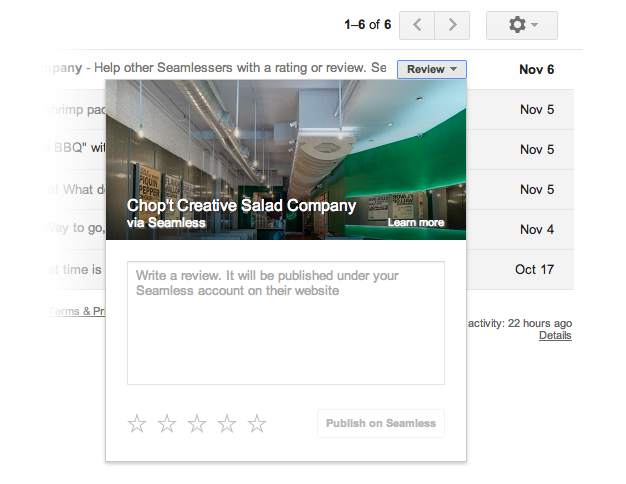
Task: Rate four stars
Action: pos(227,424)
